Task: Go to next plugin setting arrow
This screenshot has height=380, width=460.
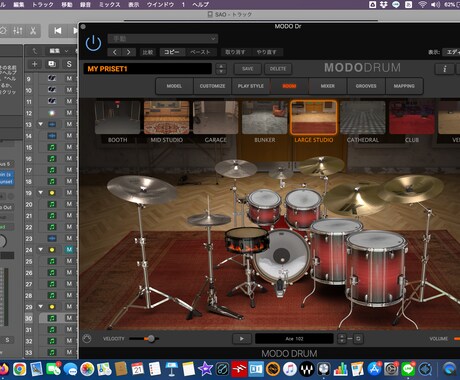Action: [x=129, y=52]
